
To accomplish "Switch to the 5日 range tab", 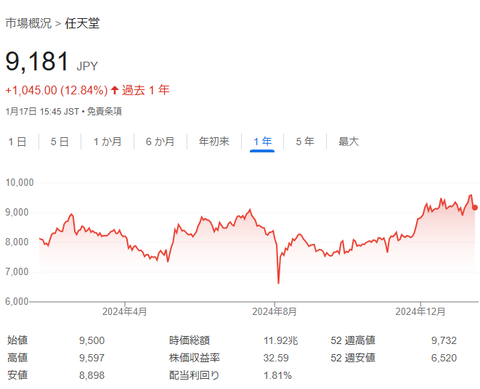I will point(60,142).
